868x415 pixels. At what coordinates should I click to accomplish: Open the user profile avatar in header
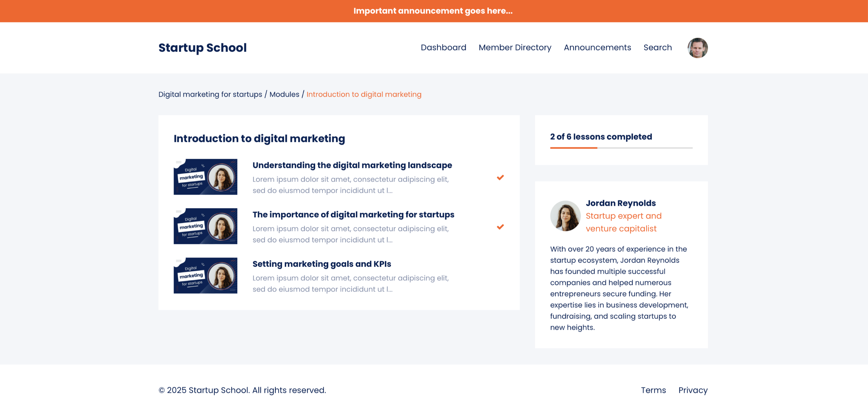tap(697, 48)
